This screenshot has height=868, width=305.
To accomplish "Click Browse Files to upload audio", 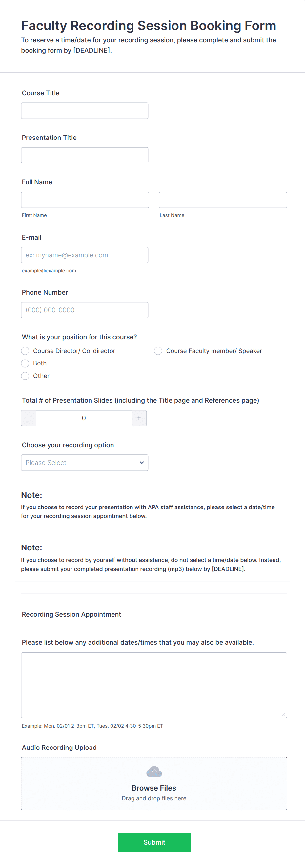I will (x=154, y=788).
